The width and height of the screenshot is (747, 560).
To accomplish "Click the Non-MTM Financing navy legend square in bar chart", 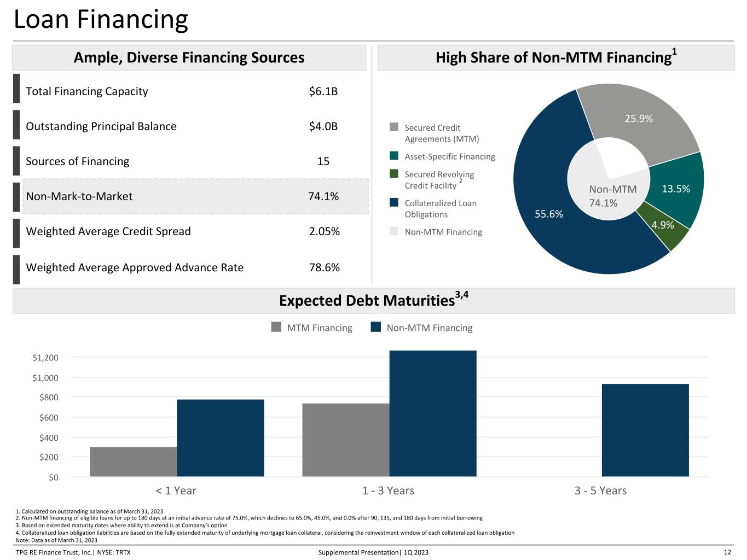I will [x=375, y=328].
